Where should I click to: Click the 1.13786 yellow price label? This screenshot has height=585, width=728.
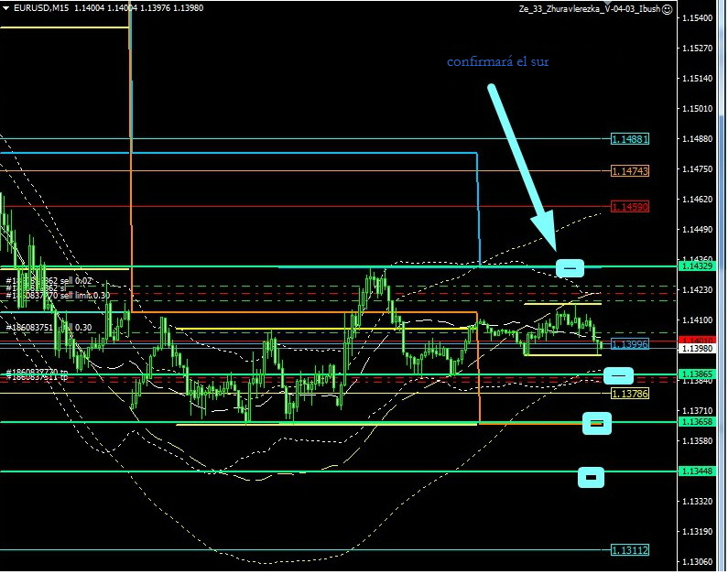tap(630, 393)
